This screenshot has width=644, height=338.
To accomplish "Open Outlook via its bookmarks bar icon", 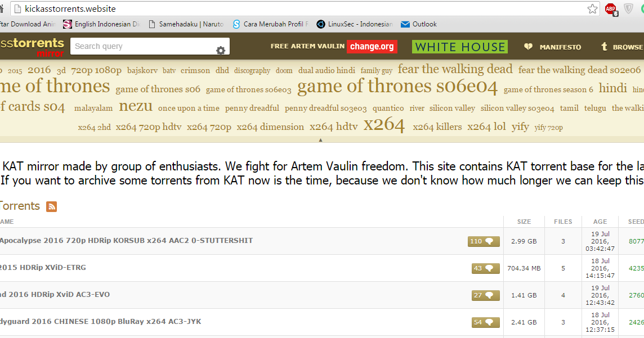I will click(404, 24).
